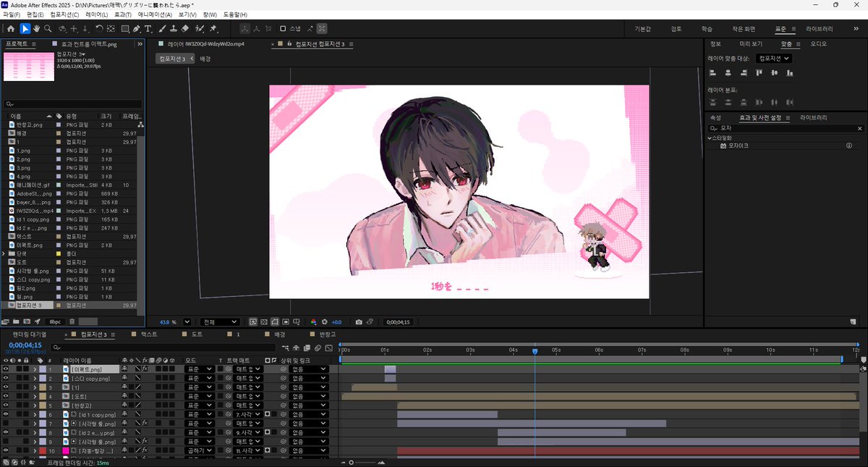
Task: Expand layer 6 ld 1 copy.png properties
Action: (x=35, y=415)
